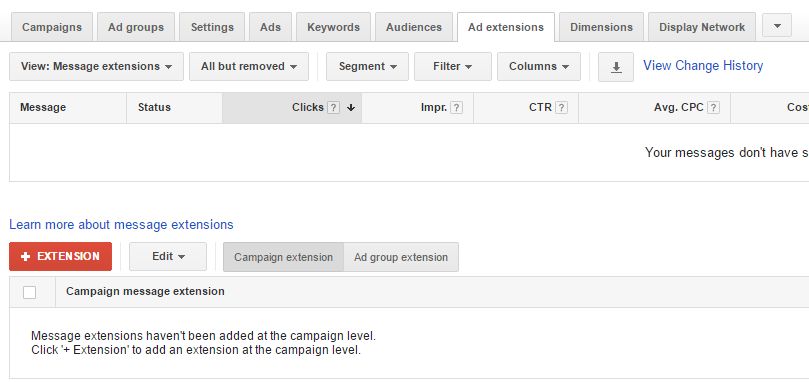This screenshot has width=809, height=382.
Task: Open the Edit dropdown menu
Action: [168, 257]
